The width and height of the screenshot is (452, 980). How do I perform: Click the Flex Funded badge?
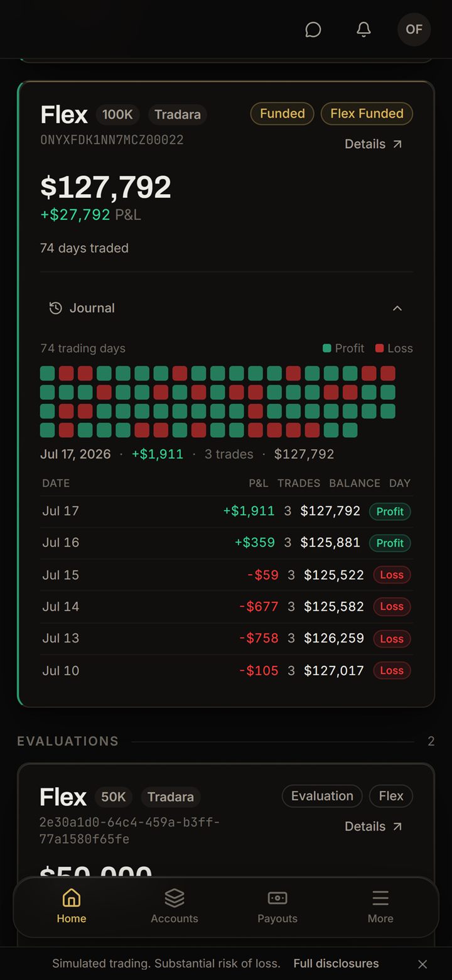[x=367, y=114]
